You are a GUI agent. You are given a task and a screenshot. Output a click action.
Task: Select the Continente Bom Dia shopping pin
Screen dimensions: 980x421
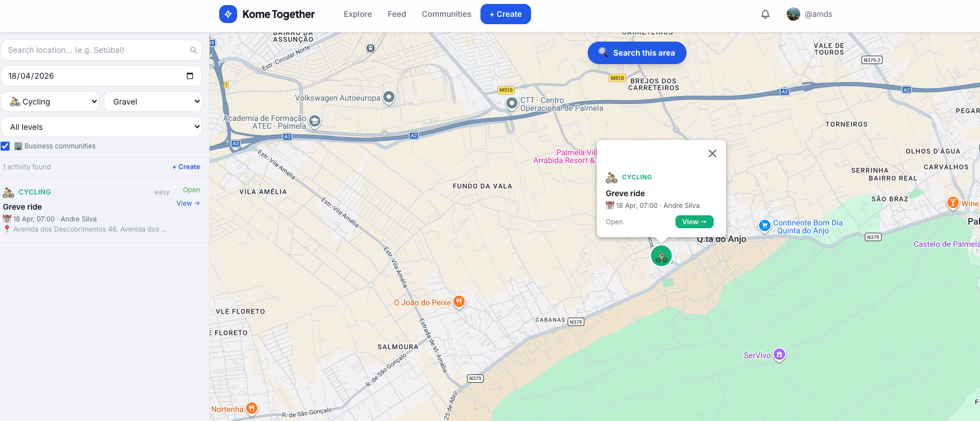[764, 226]
